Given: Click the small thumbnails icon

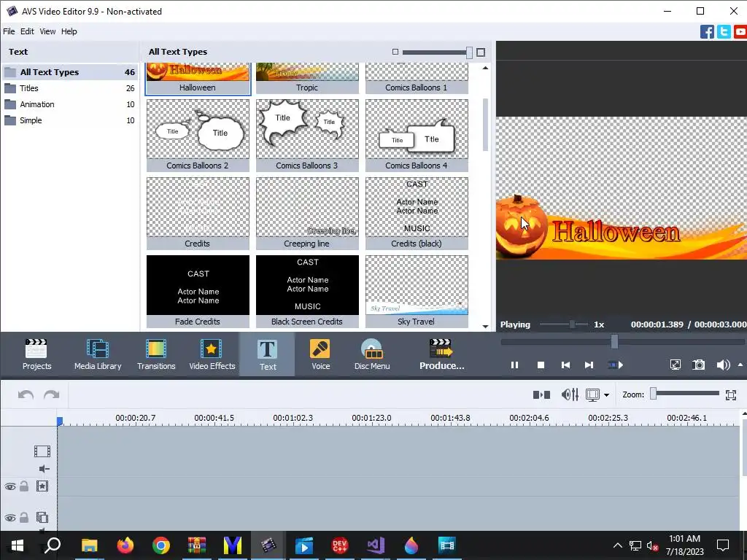Looking at the screenshot, I should click(395, 52).
